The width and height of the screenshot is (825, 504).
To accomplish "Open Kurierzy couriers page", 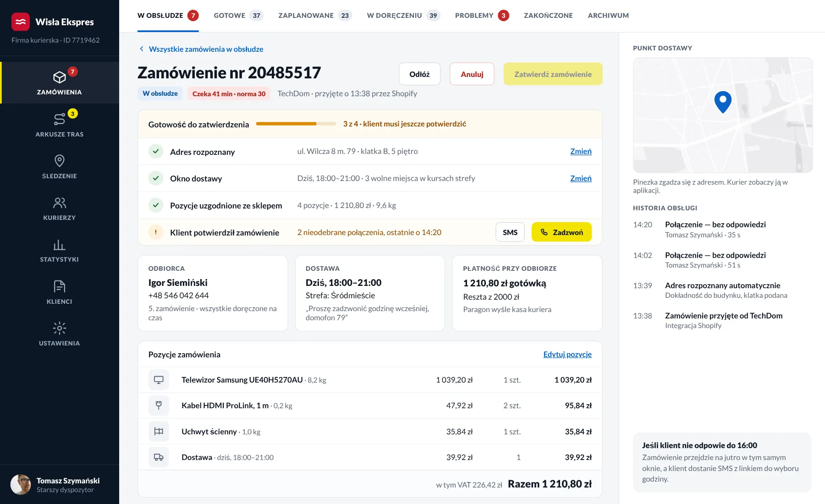I will pyautogui.click(x=60, y=208).
